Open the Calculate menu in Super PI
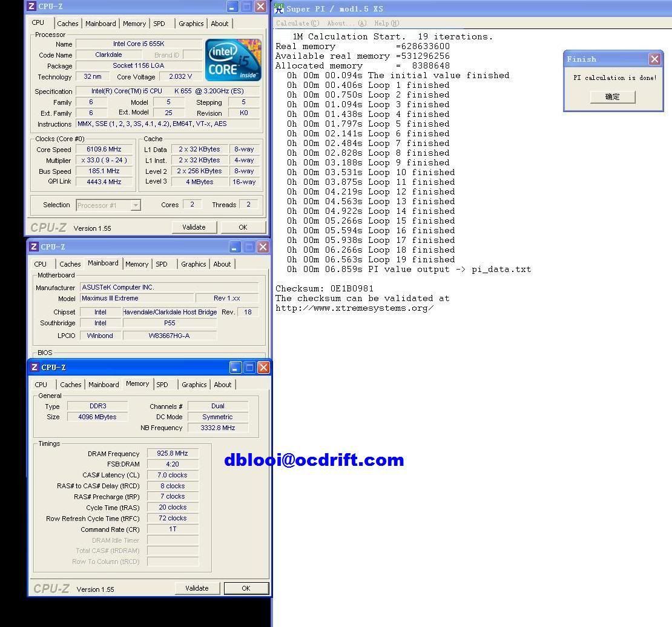Viewport: 672px width, 627px height. [x=297, y=24]
